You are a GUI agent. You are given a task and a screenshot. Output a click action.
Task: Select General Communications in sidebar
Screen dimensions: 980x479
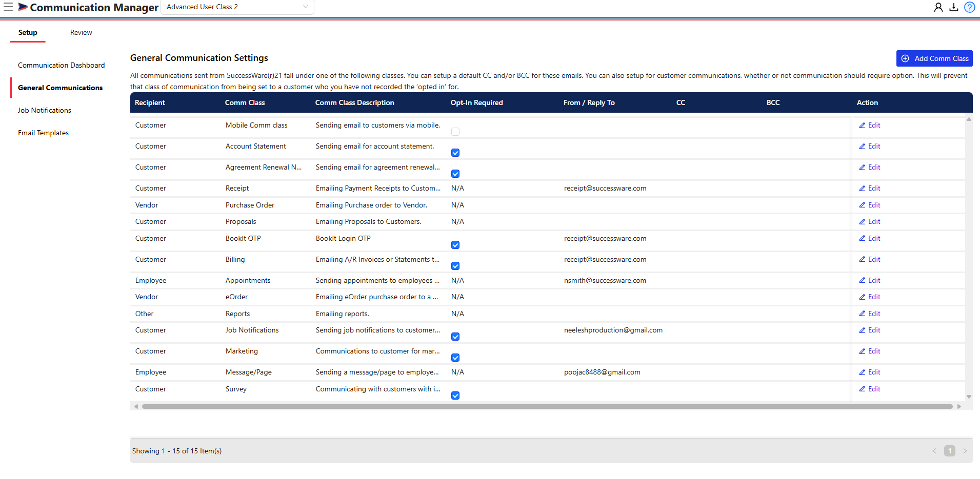pyautogui.click(x=61, y=88)
